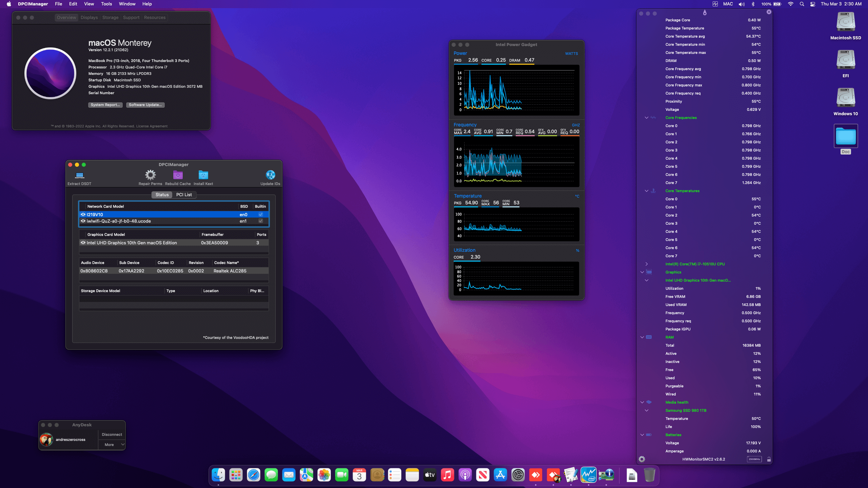Click eye icon beside I219V10
Viewport: 868px width, 488px height.
83,215
